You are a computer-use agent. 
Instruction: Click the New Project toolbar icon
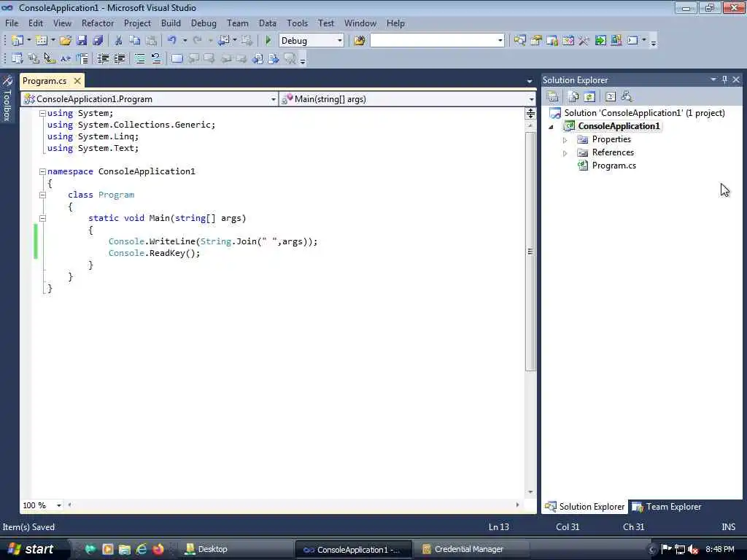pyautogui.click(x=18, y=41)
